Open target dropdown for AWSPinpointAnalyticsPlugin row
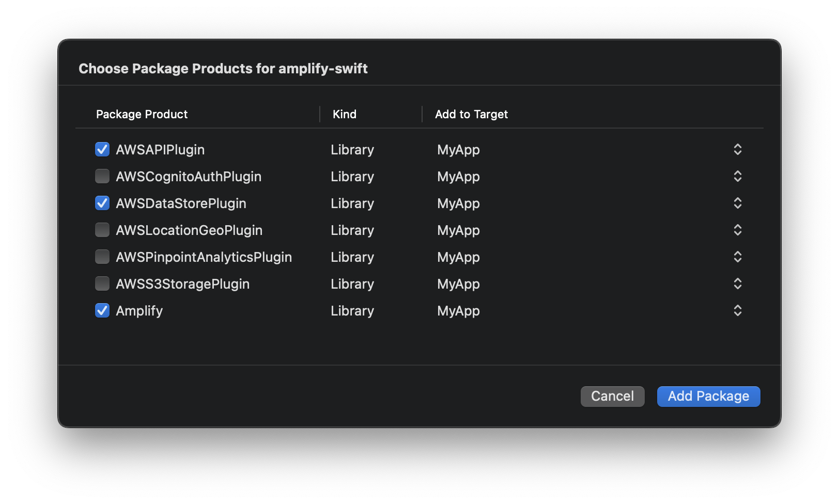839x504 pixels. (x=738, y=257)
